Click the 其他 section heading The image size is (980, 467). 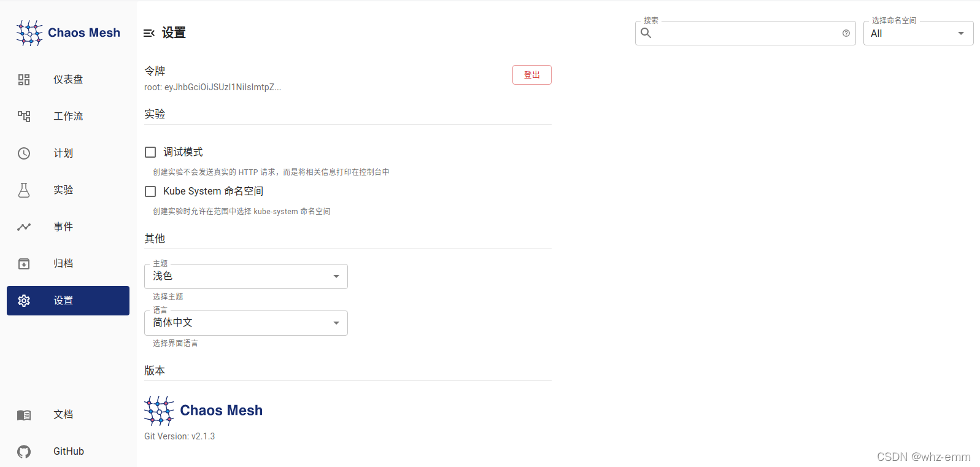155,239
